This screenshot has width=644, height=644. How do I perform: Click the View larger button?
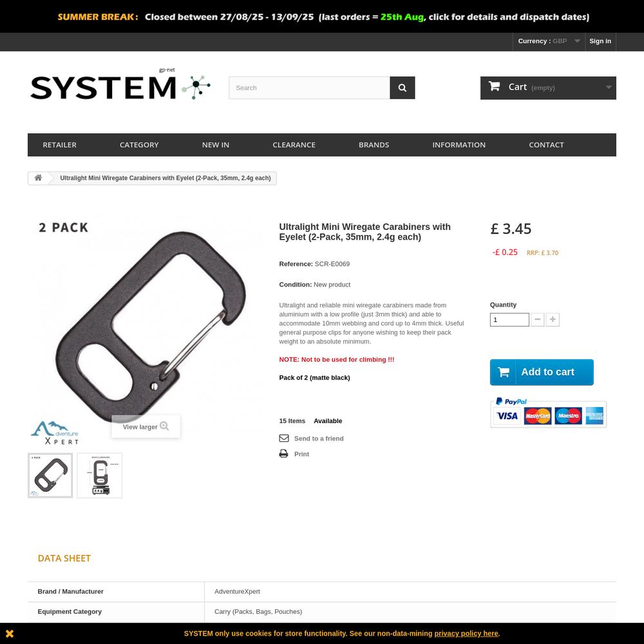(x=146, y=426)
